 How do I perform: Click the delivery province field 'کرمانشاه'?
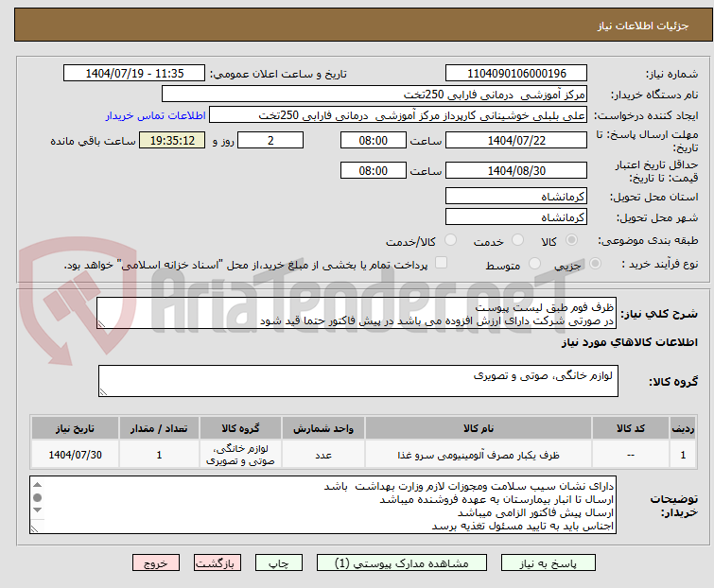tap(516, 196)
